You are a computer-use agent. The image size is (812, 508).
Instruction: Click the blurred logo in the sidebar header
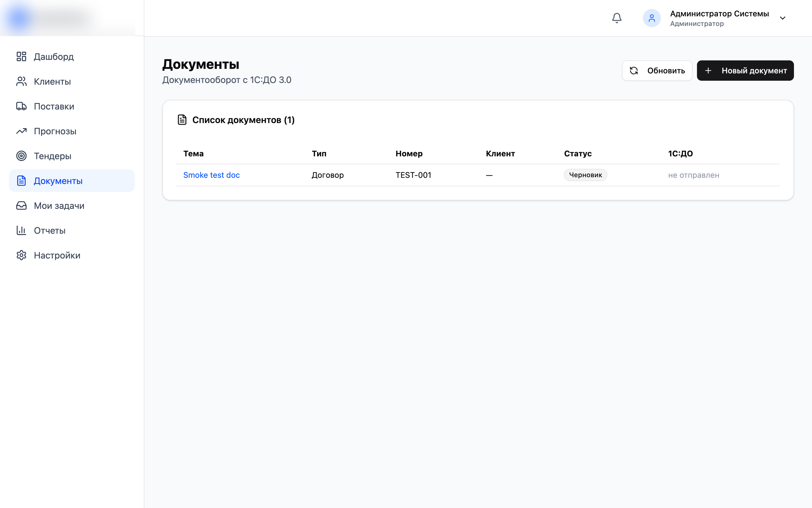(50, 18)
